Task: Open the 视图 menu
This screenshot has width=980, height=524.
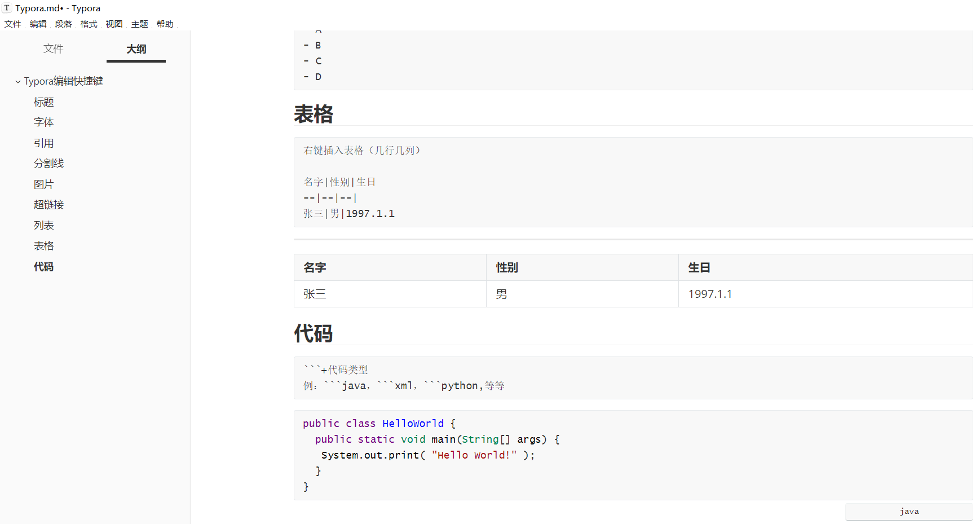Action: point(114,24)
